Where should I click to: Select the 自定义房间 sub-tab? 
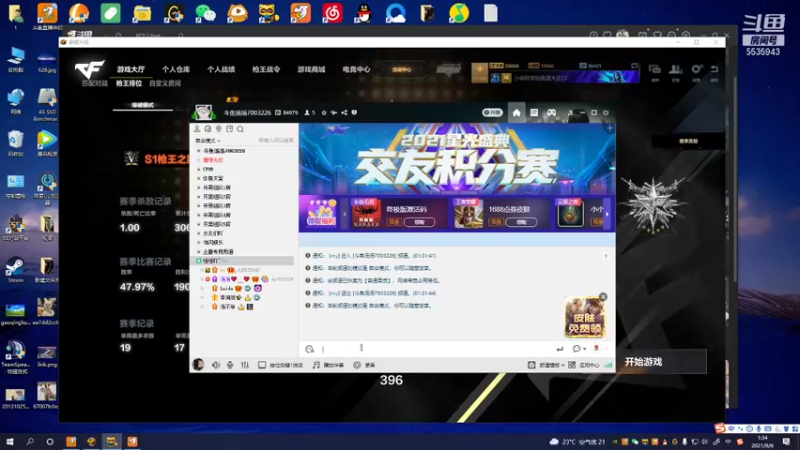165,83
